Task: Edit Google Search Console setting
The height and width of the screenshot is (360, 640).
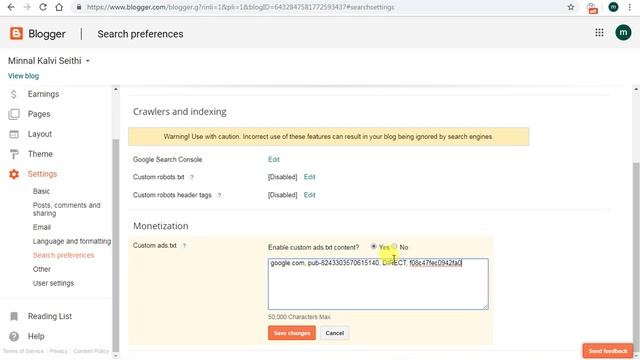Action: 274,160
